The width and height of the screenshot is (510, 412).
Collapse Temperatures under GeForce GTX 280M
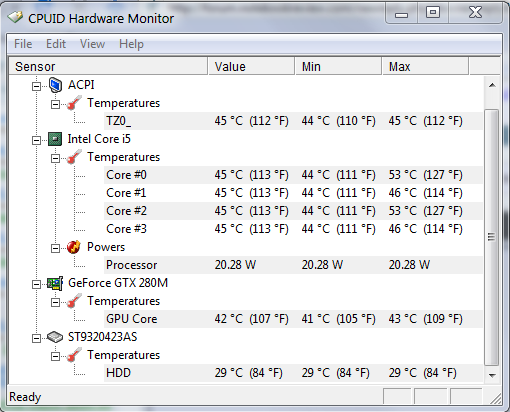tap(55, 302)
